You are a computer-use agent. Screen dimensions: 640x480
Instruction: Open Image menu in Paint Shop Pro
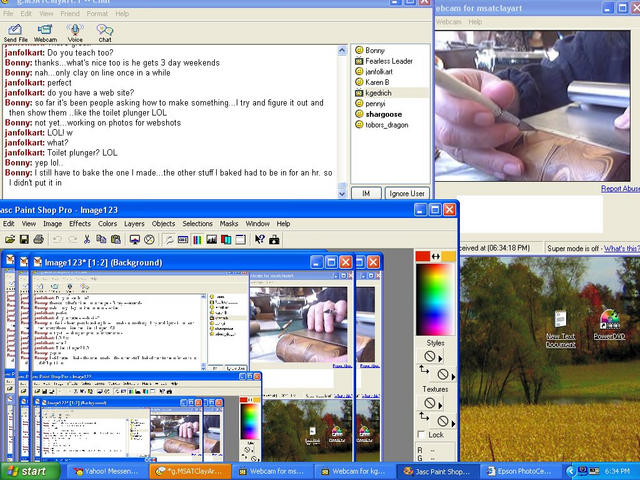click(53, 224)
